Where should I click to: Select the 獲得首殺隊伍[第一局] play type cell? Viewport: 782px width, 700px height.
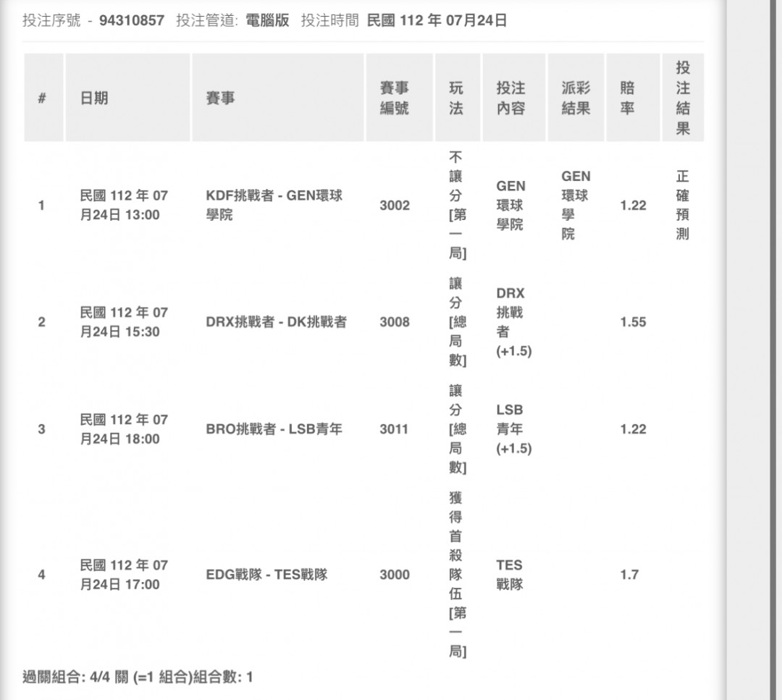click(x=458, y=575)
